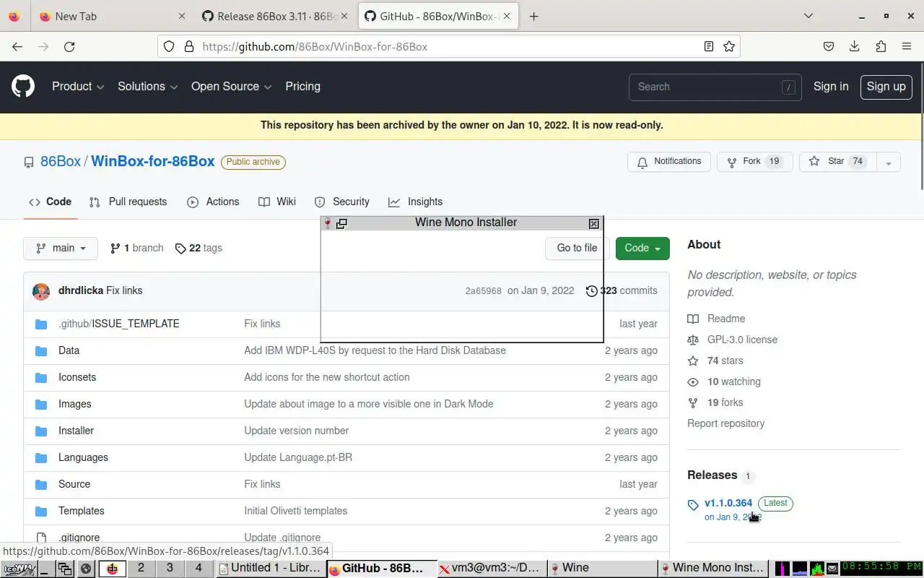Select the Code repository tab

point(50,202)
